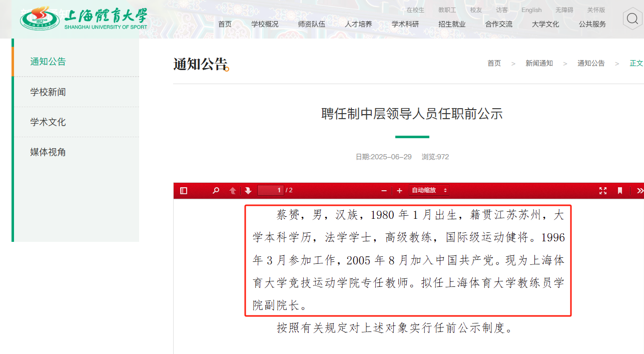Click the PDF page number field
The height and width of the screenshot is (354, 644).
[271, 190]
